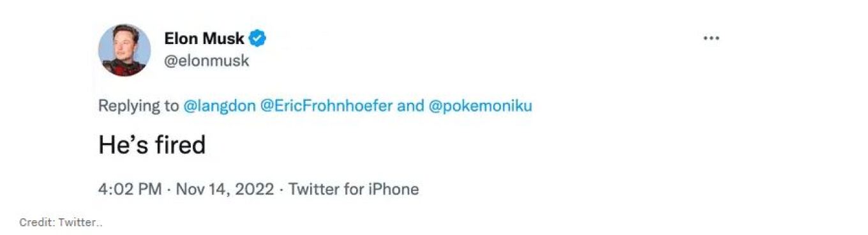Select the word "fired" in the tweet
The height and width of the screenshot is (235, 868).
point(180,146)
